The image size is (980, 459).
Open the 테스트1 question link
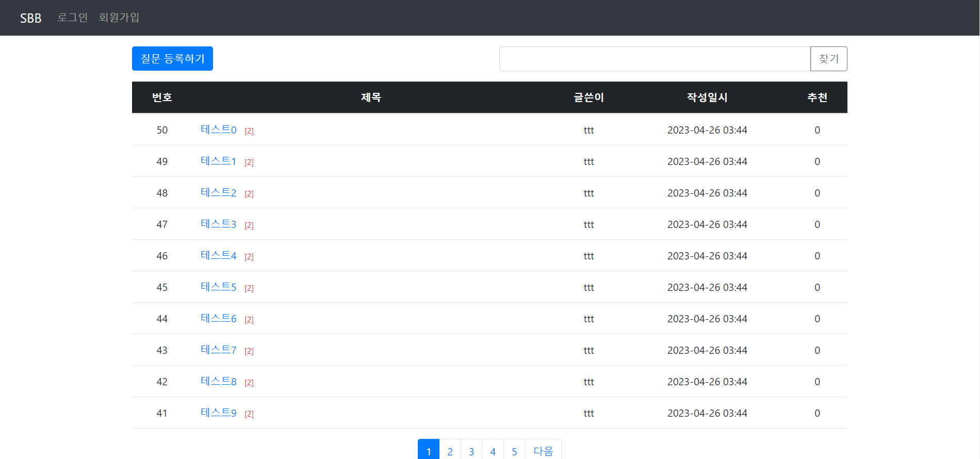click(x=219, y=161)
